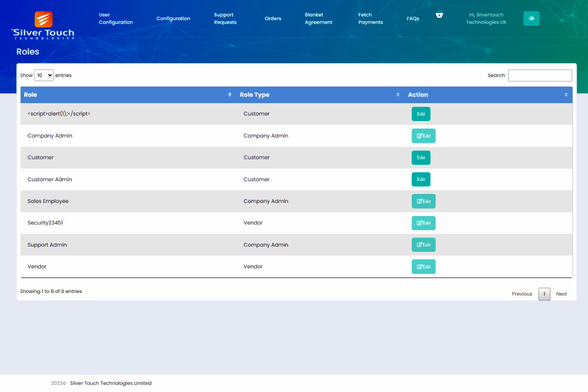The height and width of the screenshot is (392, 588).
Task: Edit the Support Admin role
Action: coord(423,245)
